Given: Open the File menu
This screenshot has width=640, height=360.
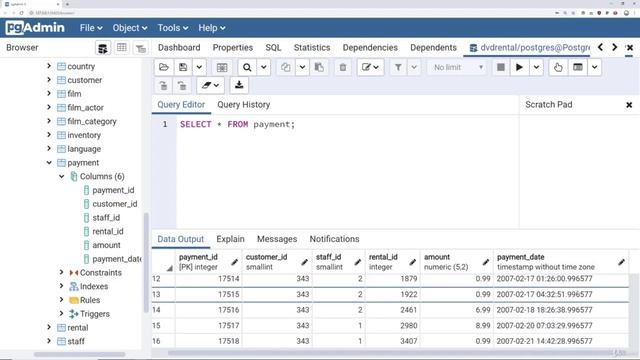Looking at the screenshot, I should [x=91, y=28].
